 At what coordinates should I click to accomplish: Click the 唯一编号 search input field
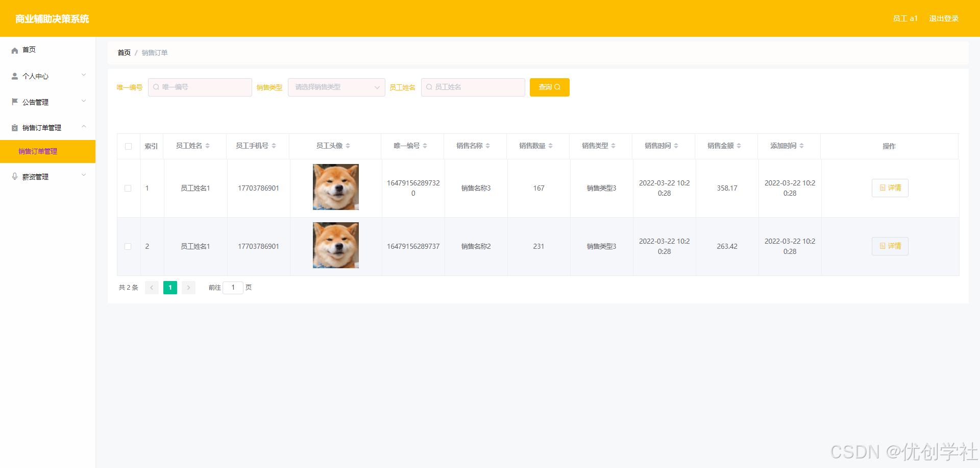click(x=200, y=87)
